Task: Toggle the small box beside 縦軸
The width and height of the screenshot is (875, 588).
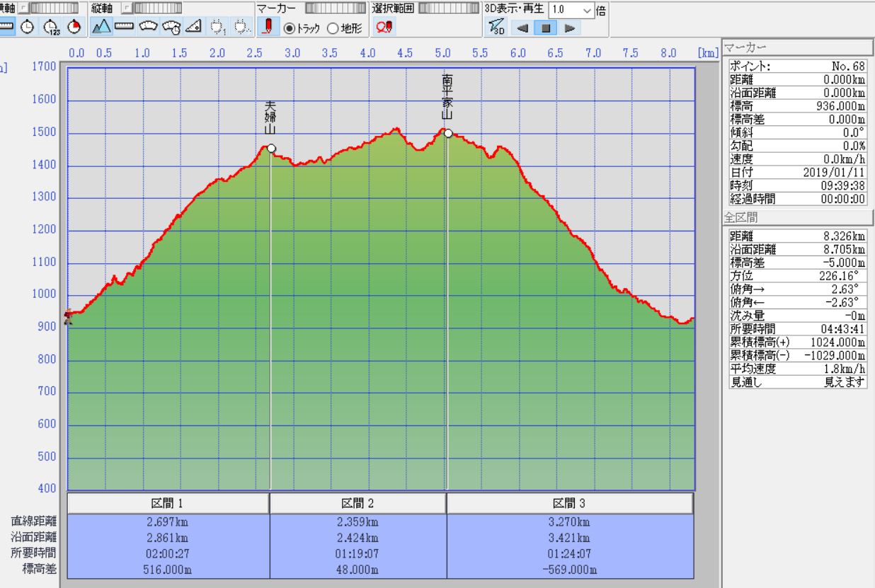Action: [x=126, y=8]
